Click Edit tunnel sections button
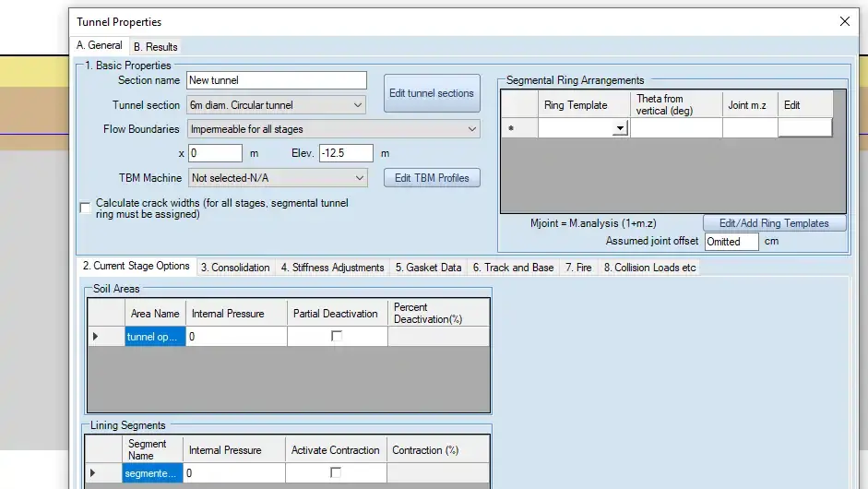 click(431, 93)
